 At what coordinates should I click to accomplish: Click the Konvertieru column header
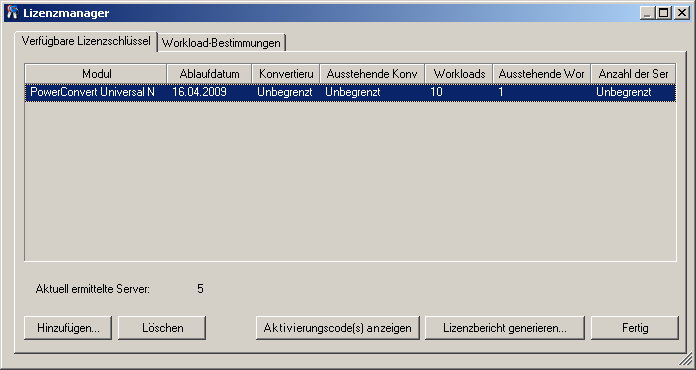(x=286, y=74)
